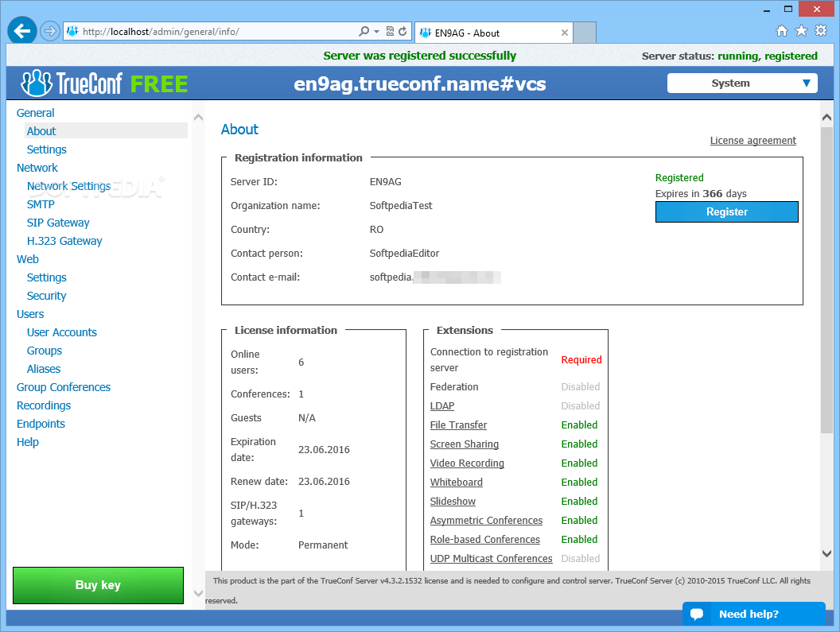Screen dimensions: 840x632
Task: Open the License agreement link
Action: click(x=752, y=141)
